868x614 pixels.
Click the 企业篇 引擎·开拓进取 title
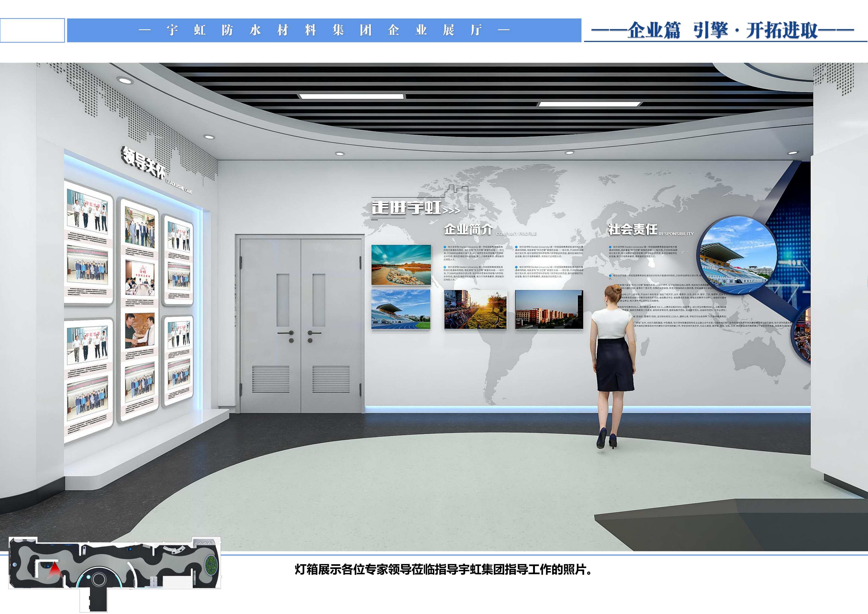point(722,30)
